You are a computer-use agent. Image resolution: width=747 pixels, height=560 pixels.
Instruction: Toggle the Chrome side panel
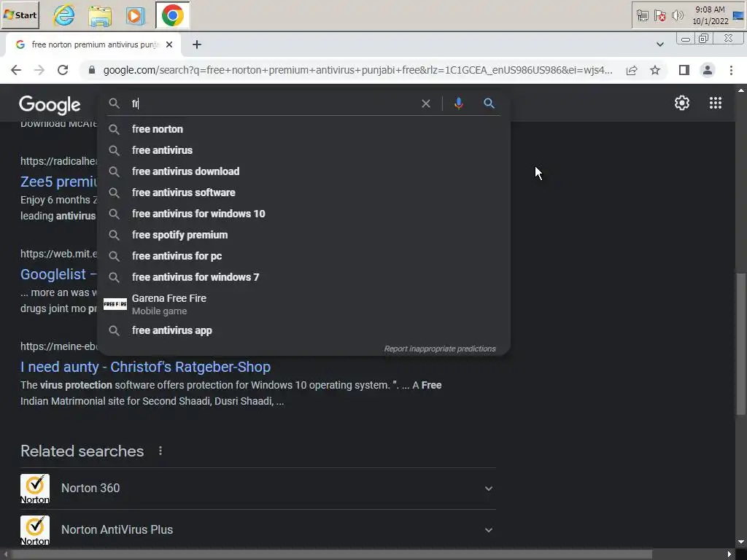(x=684, y=70)
